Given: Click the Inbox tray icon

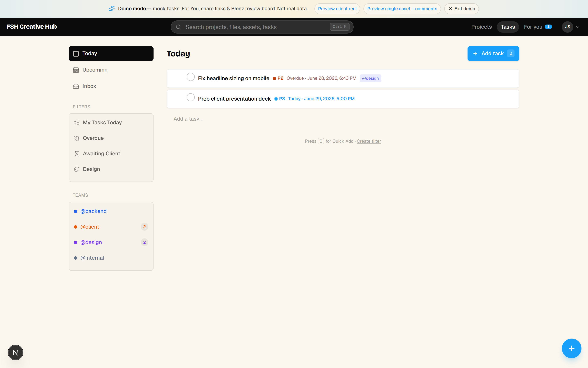Looking at the screenshot, I should pos(76,86).
